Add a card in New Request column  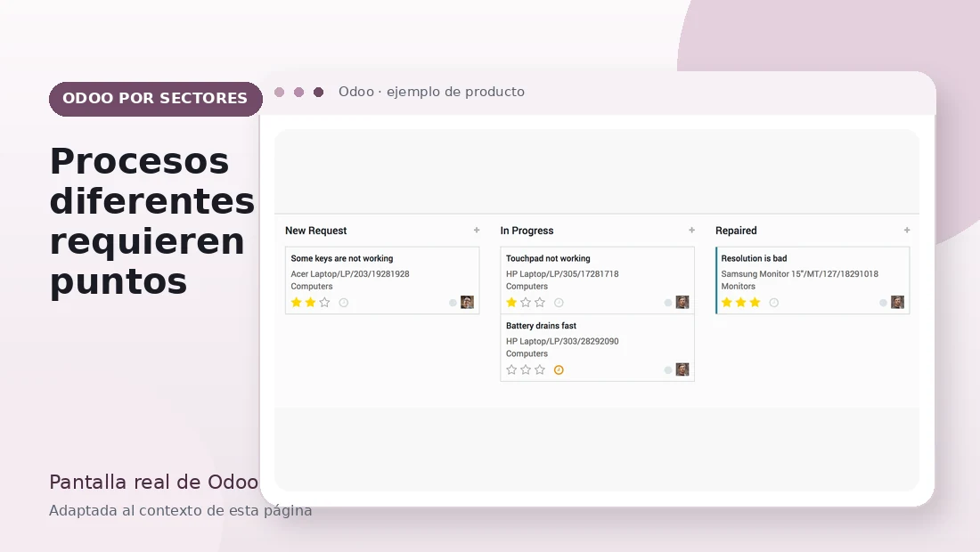(x=477, y=231)
